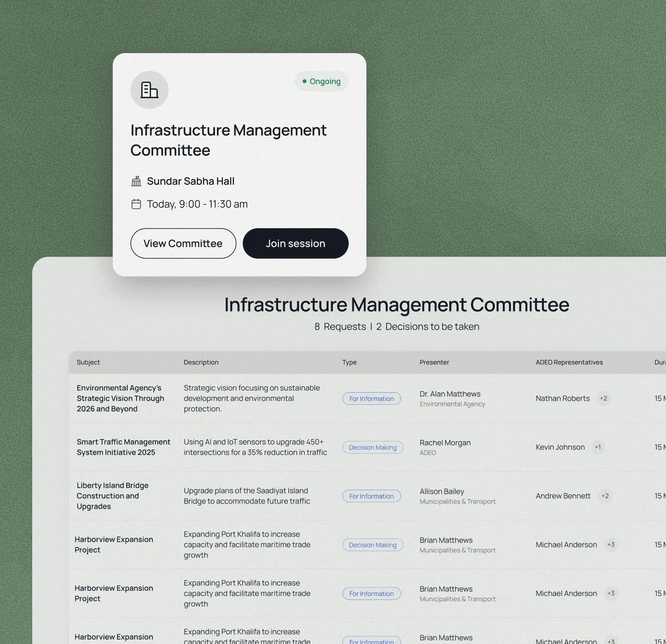The image size is (666, 644).
Task: Select representative Kevin Johnson
Action: click(x=560, y=447)
